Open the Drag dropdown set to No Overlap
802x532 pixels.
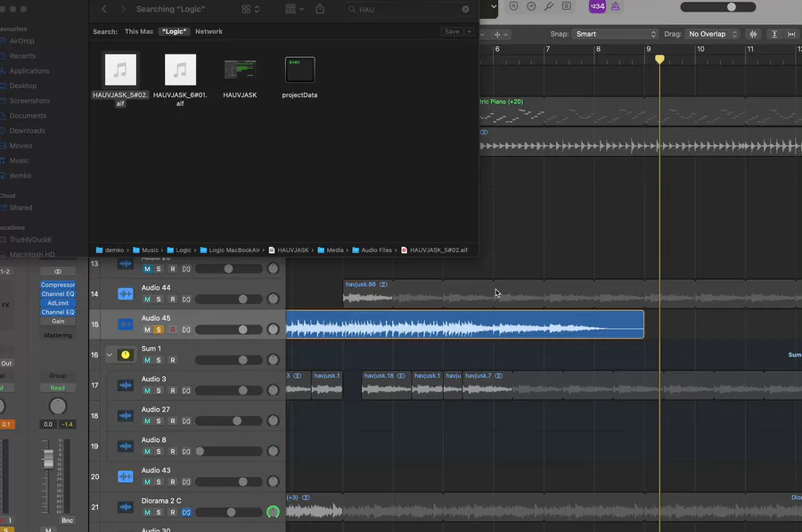(x=712, y=34)
